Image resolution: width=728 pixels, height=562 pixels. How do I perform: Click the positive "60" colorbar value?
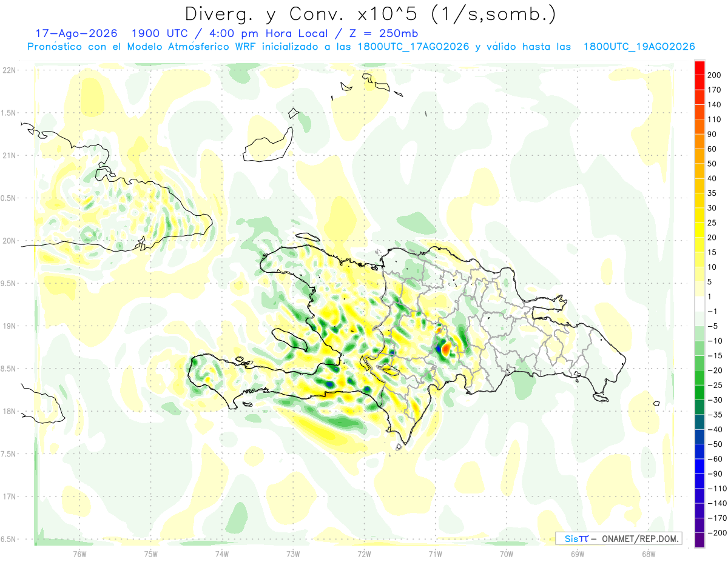tap(713, 149)
